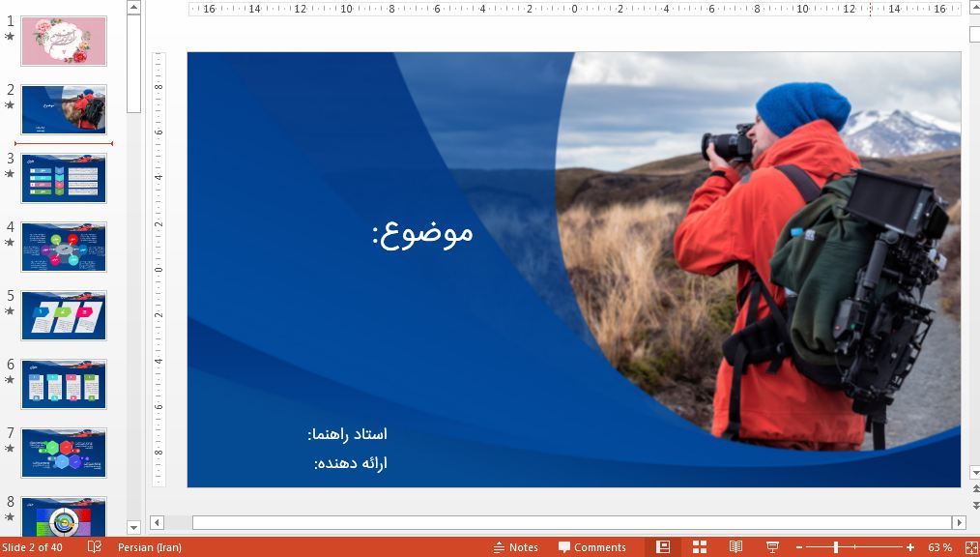Select slide 5 thumbnail
Image resolution: width=980 pixels, height=557 pixels.
[64, 314]
